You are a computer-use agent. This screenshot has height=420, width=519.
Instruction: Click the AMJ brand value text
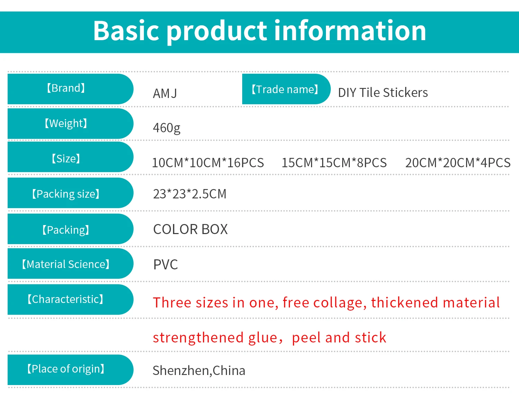pyautogui.click(x=165, y=93)
